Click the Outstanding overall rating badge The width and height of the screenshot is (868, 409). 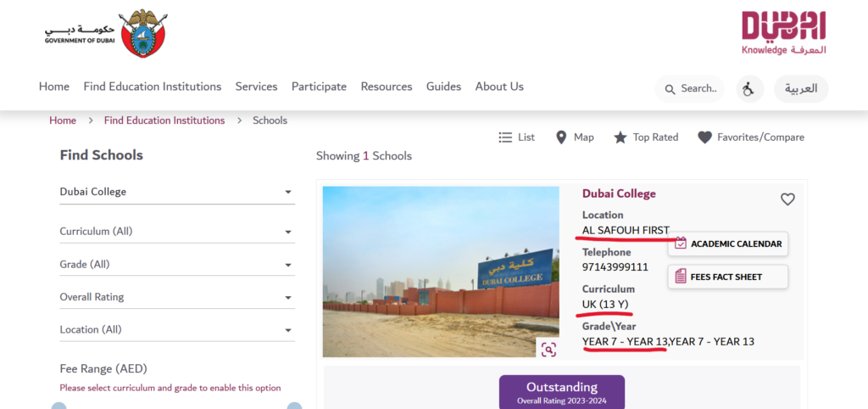562,392
